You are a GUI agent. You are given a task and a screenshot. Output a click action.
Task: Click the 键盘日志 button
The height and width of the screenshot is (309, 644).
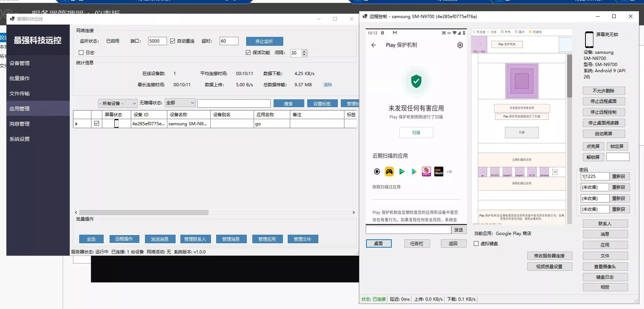coord(605,277)
